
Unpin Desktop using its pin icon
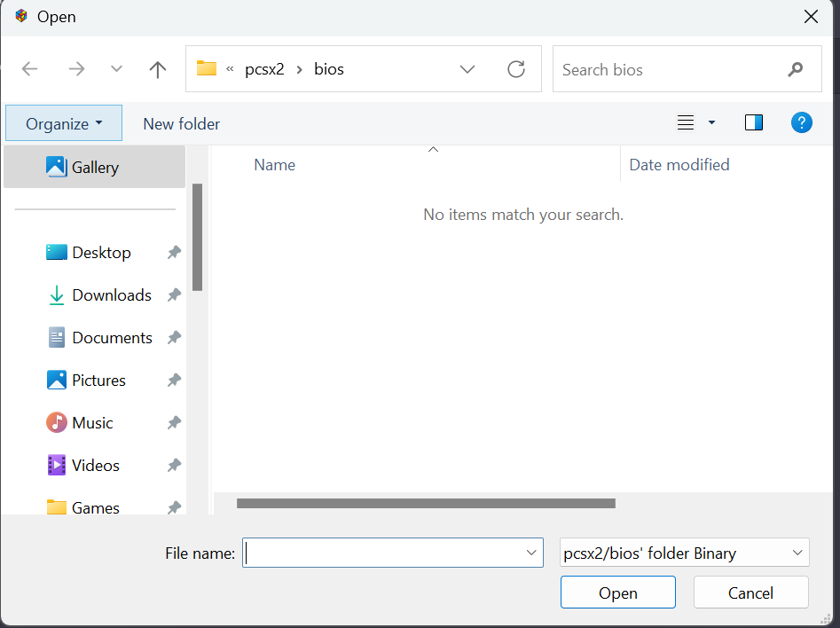(174, 253)
